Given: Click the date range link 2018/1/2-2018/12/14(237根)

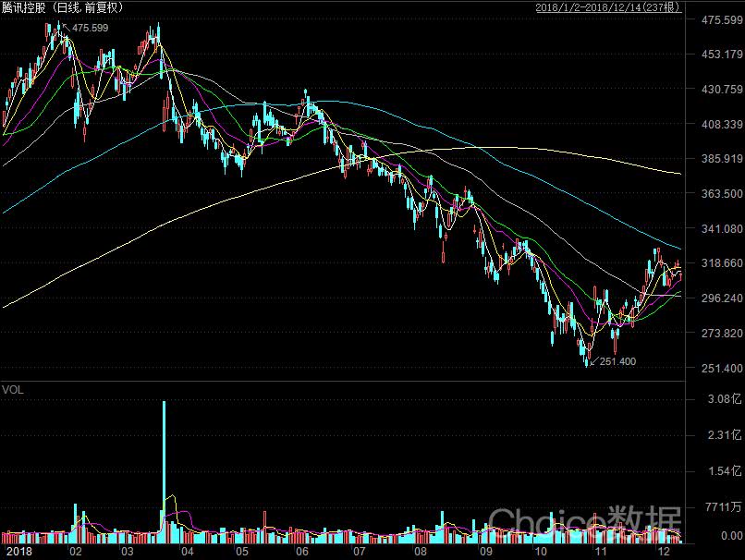Looking at the screenshot, I should [608, 7].
